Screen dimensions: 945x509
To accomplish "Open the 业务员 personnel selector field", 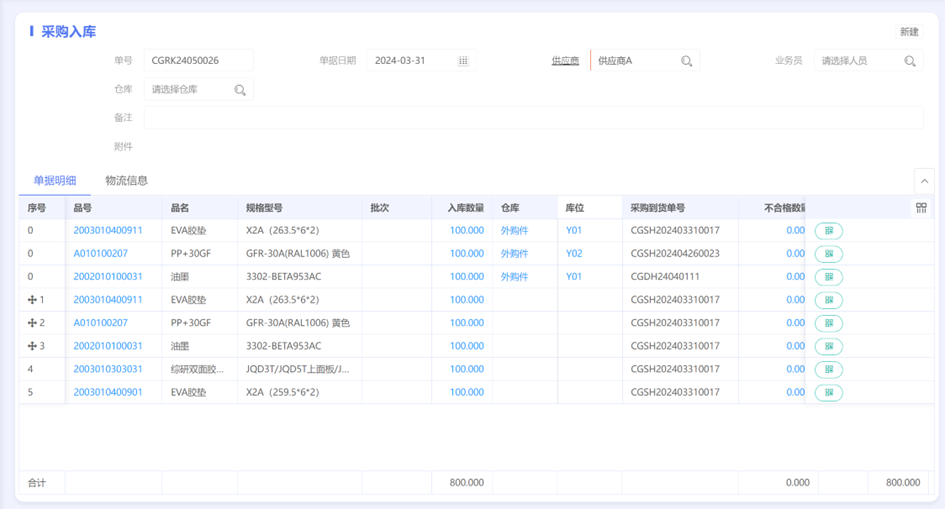I will tap(868, 61).
